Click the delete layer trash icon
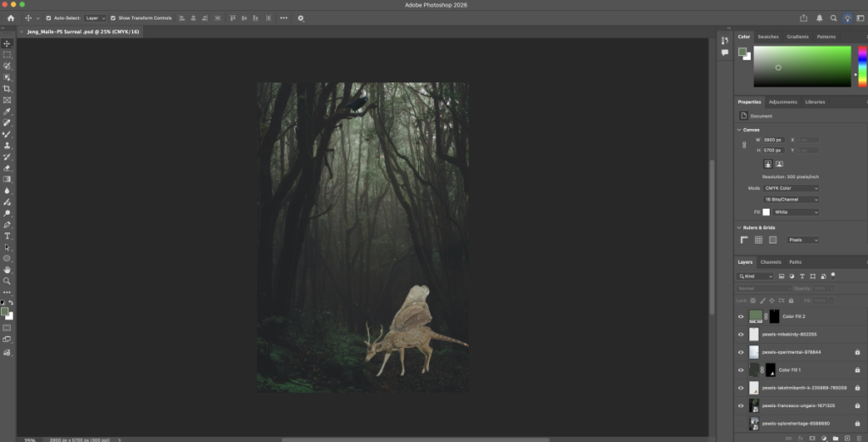Viewport: 868px width, 442px height. coord(858,438)
